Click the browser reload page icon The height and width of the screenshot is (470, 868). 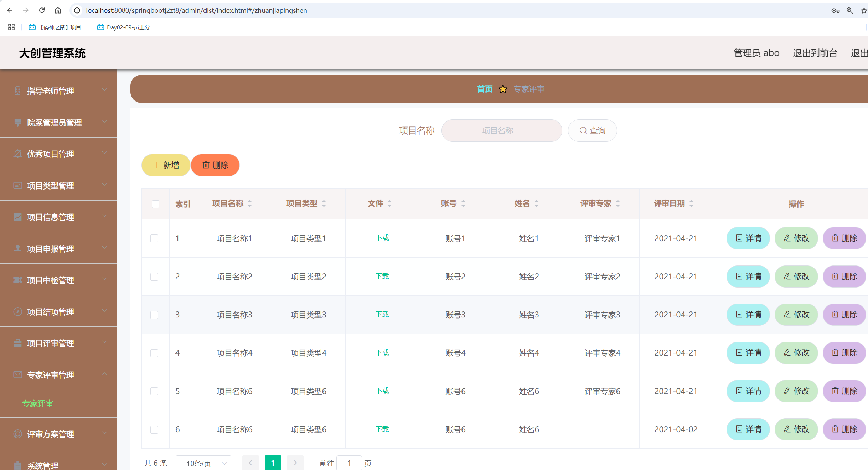tap(42, 10)
